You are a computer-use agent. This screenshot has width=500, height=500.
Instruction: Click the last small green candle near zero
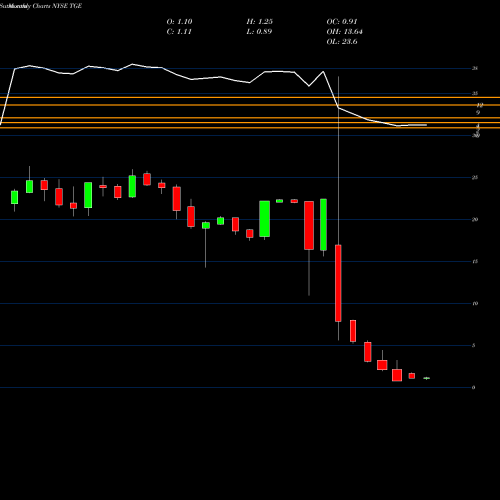[x=426, y=378]
